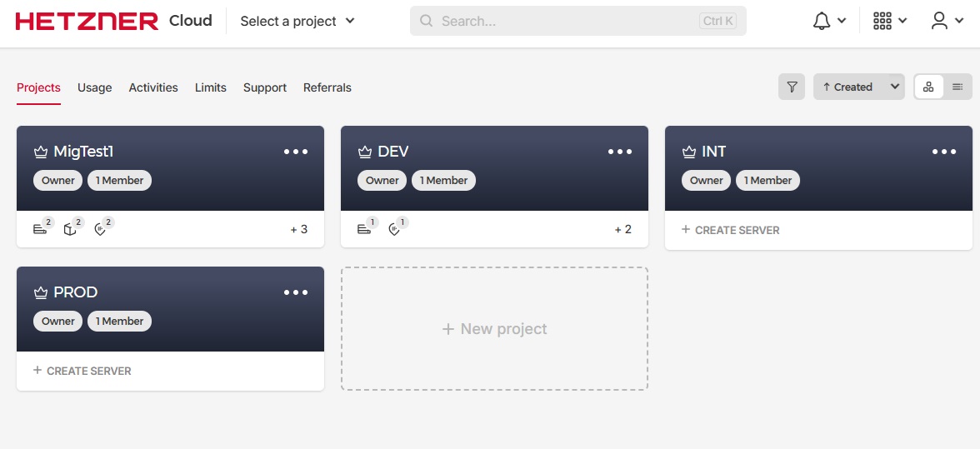980x449 pixels.
Task: Expand the Select a project dropdown
Action: point(297,21)
